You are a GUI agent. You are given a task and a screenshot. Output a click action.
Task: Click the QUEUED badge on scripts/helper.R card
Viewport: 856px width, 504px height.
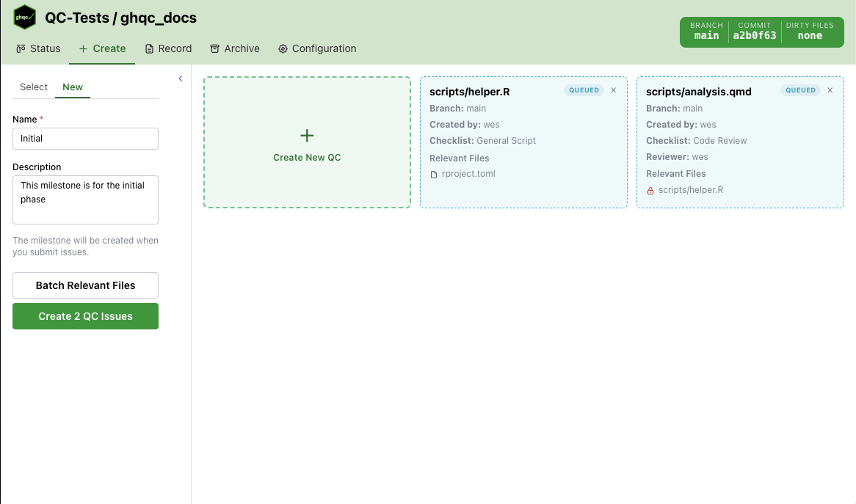click(x=583, y=90)
